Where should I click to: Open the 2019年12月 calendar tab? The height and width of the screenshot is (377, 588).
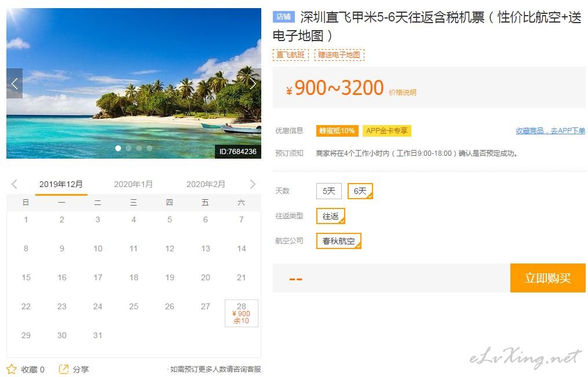pyautogui.click(x=61, y=184)
